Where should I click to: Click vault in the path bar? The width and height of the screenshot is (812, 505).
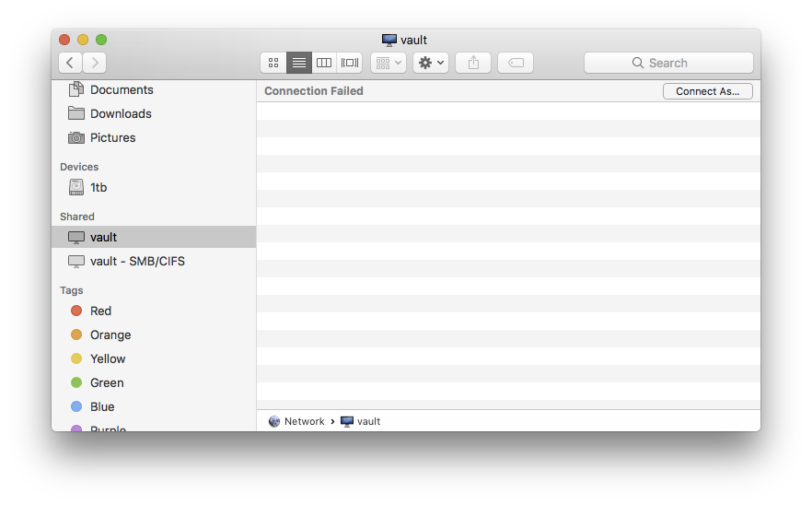(361, 421)
